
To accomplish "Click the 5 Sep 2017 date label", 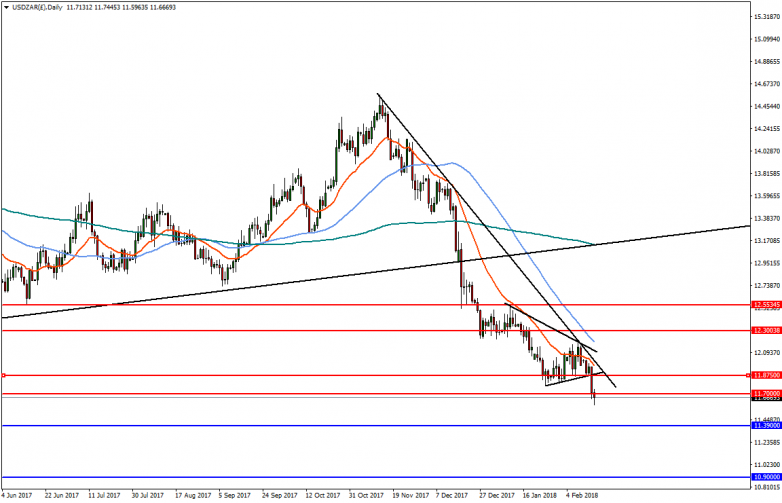I will (x=234, y=496).
